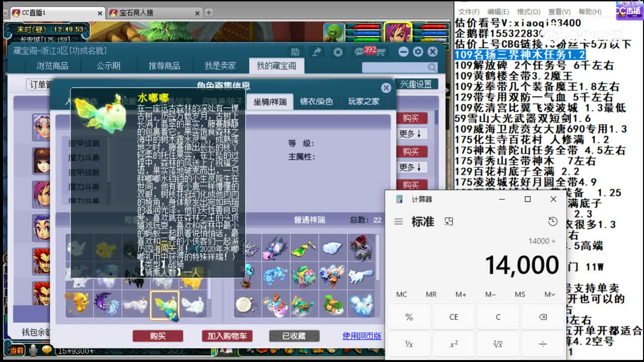Open the calculator history icon
644x362 pixels.
pyautogui.click(x=552, y=222)
